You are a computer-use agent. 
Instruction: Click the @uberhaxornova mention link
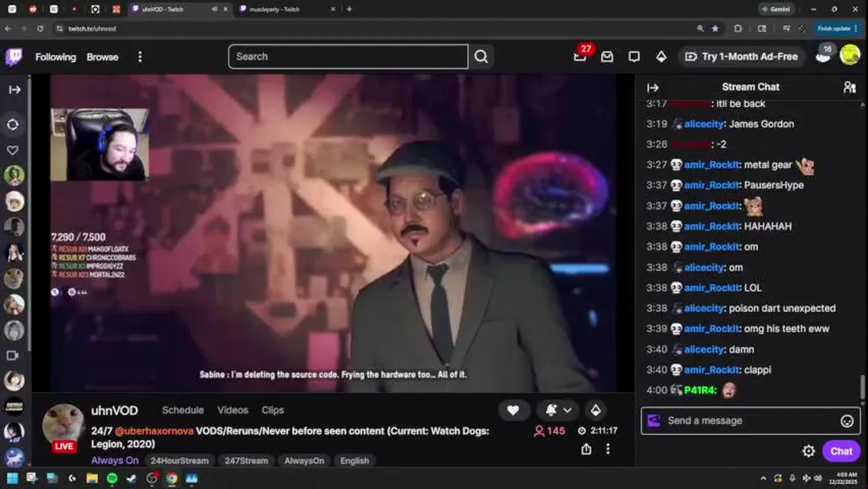coord(153,431)
